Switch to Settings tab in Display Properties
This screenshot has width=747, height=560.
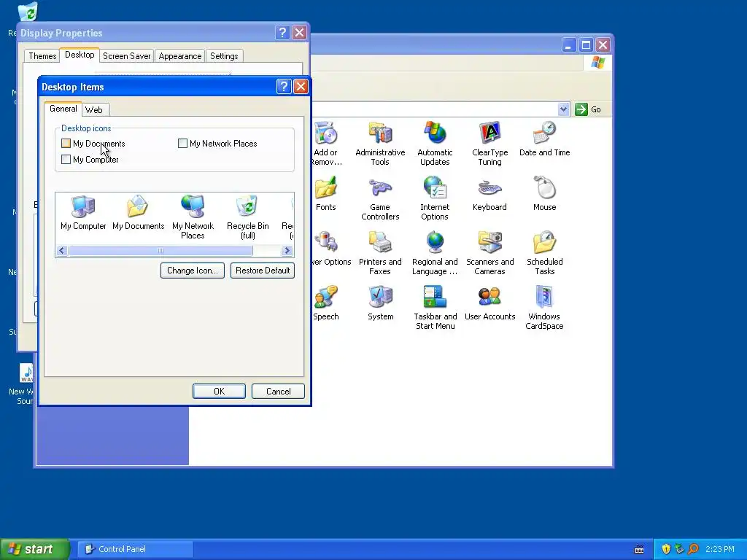(225, 56)
